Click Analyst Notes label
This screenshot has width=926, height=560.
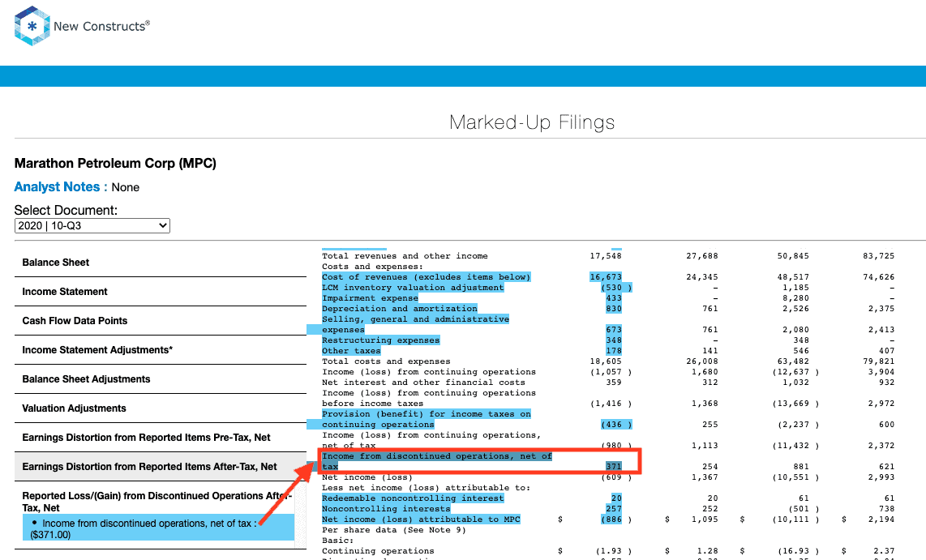[57, 187]
